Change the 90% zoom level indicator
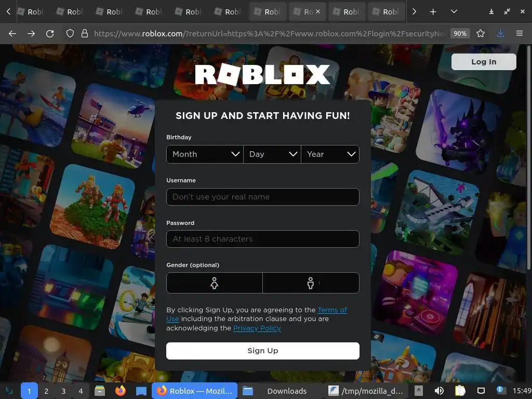Image resolution: width=532 pixels, height=399 pixels. click(x=460, y=33)
